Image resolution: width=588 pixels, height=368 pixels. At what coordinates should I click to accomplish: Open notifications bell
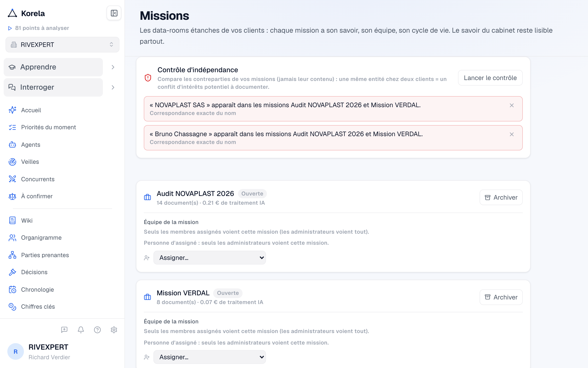click(81, 330)
